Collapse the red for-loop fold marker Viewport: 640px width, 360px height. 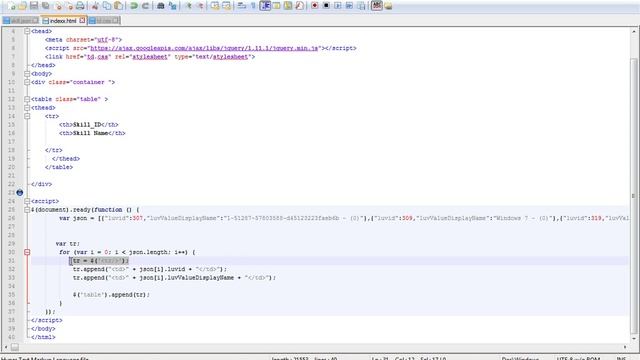27,252
